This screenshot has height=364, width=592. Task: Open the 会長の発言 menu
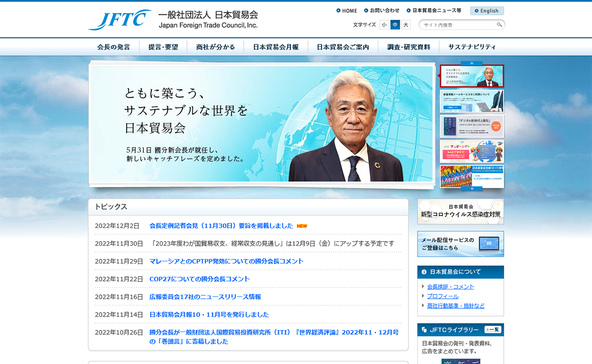(113, 47)
